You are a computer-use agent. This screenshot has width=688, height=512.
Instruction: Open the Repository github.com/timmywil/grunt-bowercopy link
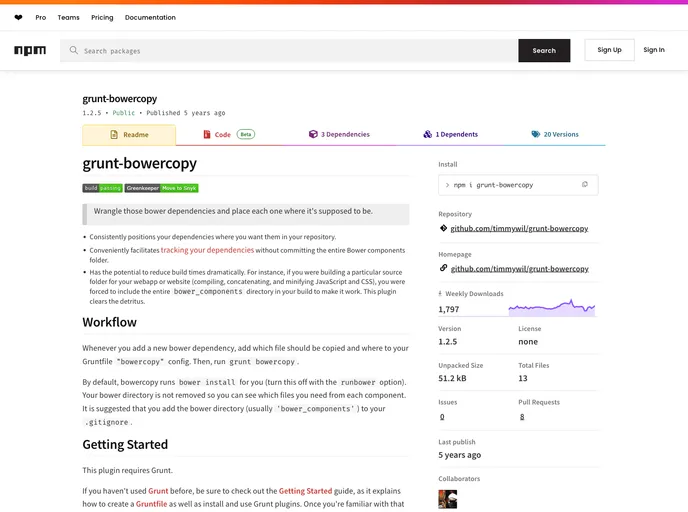tap(519, 228)
